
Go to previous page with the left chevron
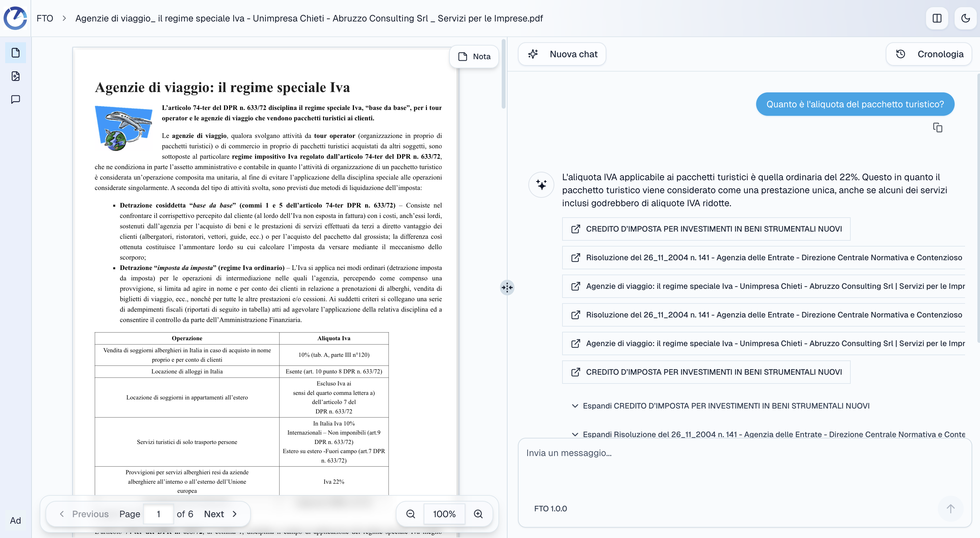[62, 514]
